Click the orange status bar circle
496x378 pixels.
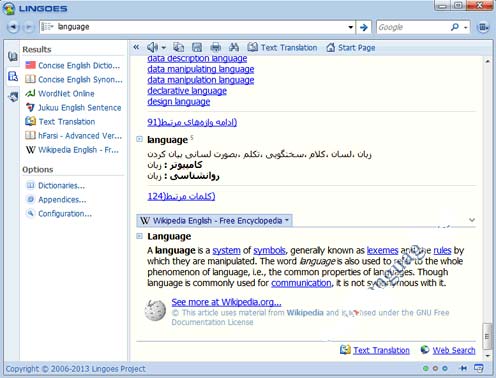click(x=435, y=368)
